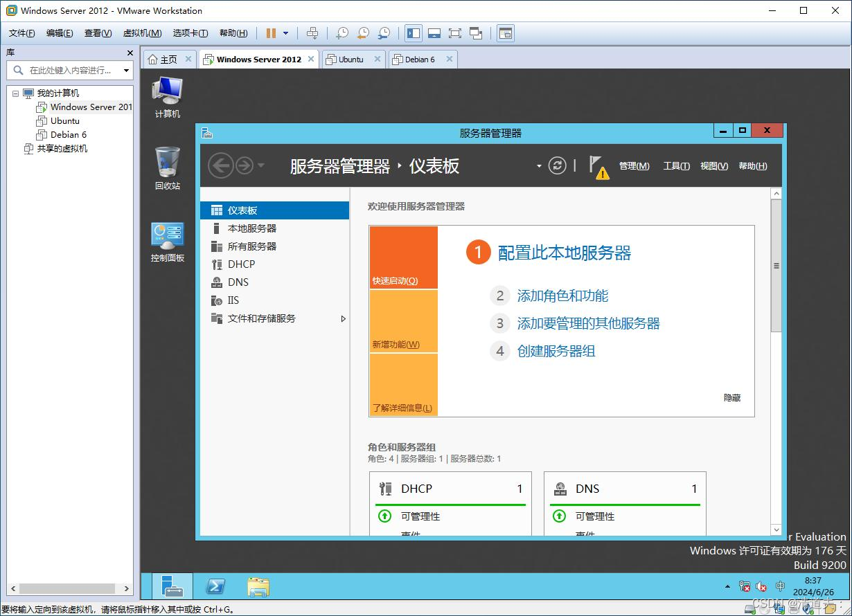Click the 隐藏 link in welcome panel
Screen dimensions: 852x616
(x=732, y=398)
